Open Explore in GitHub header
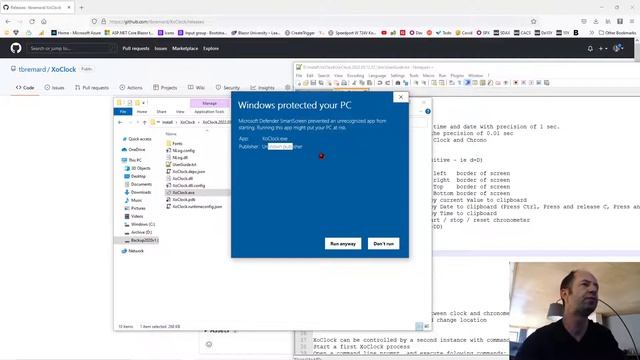Viewport: 640px width, 360px height. tap(211, 48)
